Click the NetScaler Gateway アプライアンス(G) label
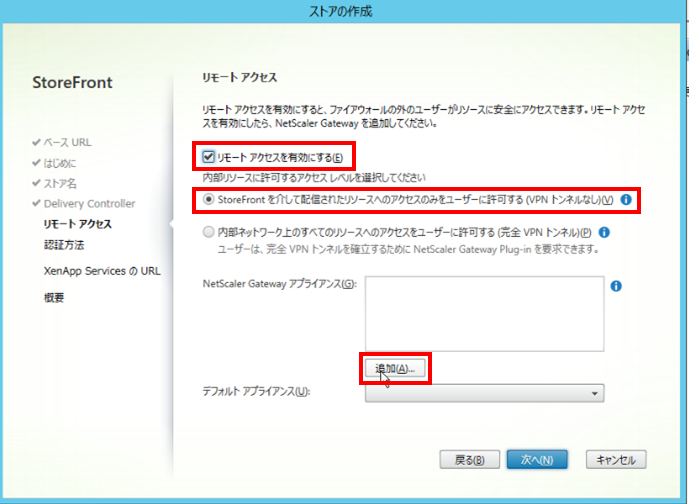This screenshot has width=689, height=504. coord(279,284)
